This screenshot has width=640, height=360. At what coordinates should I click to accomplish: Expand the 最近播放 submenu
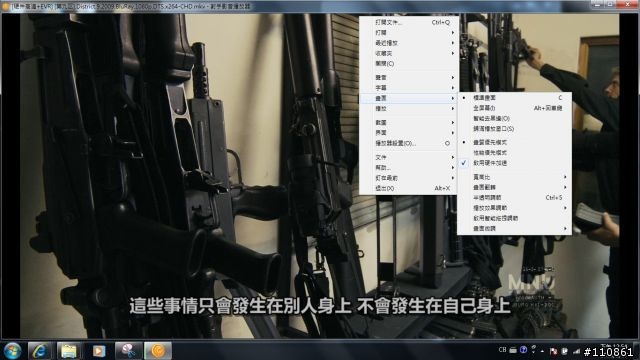[409, 43]
